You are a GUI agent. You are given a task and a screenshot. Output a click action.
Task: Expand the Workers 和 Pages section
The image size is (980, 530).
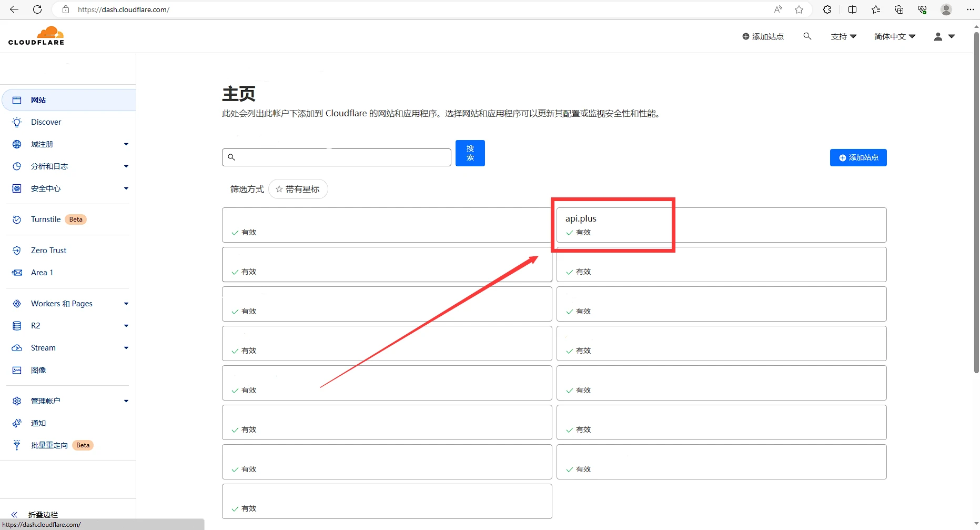(x=126, y=304)
